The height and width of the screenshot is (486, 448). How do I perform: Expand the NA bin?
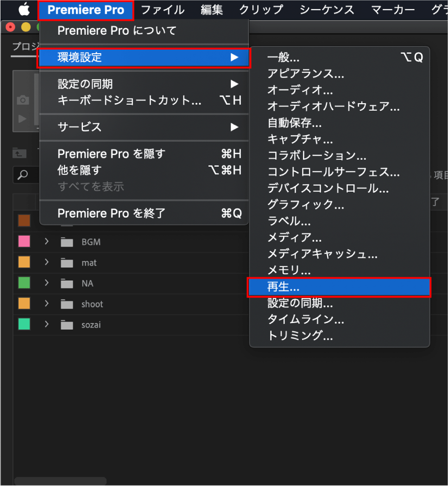(46, 283)
